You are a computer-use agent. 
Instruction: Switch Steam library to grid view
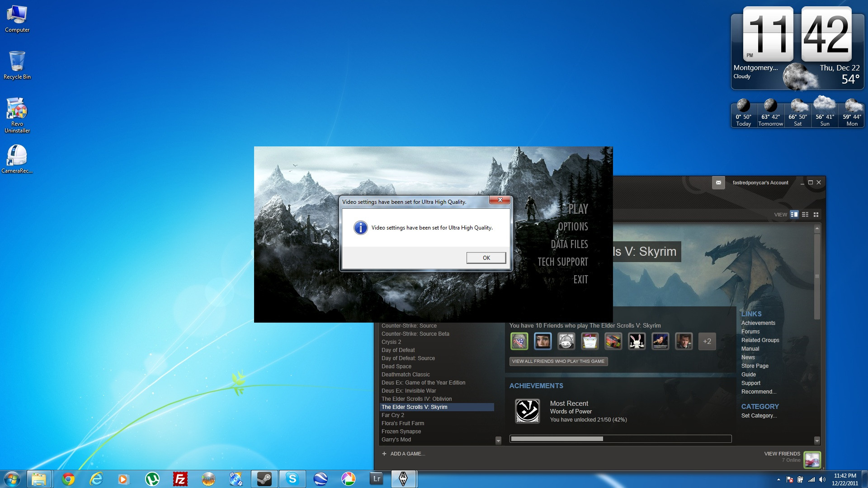click(x=816, y=215)
